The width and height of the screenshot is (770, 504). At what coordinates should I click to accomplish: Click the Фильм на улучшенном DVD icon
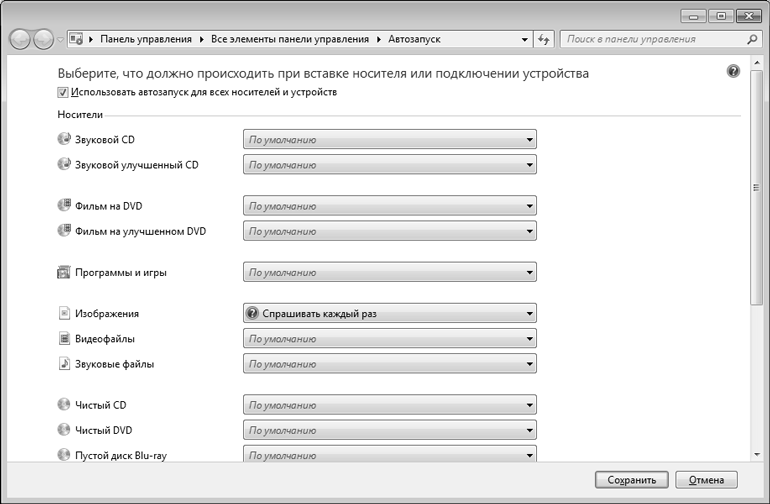(x=64, y=230)
